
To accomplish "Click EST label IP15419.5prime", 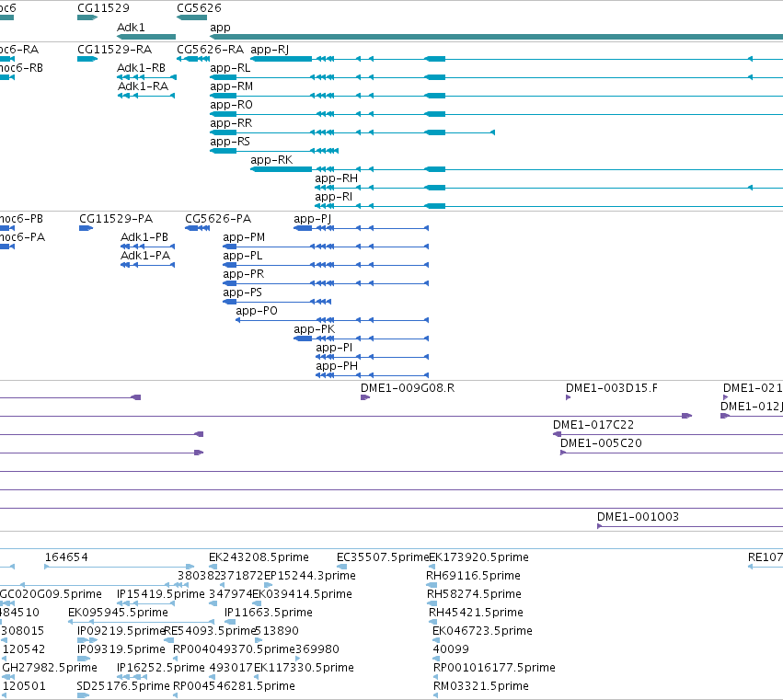I will pos(161,594).
